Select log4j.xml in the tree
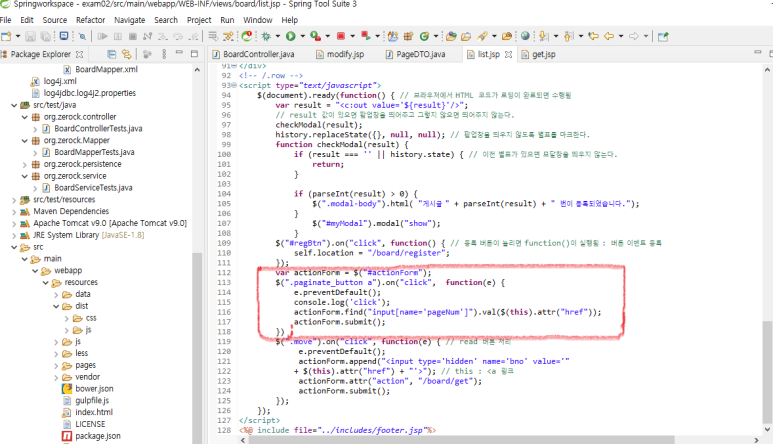This screenshot has width=773, height=444. pos(60,81)
